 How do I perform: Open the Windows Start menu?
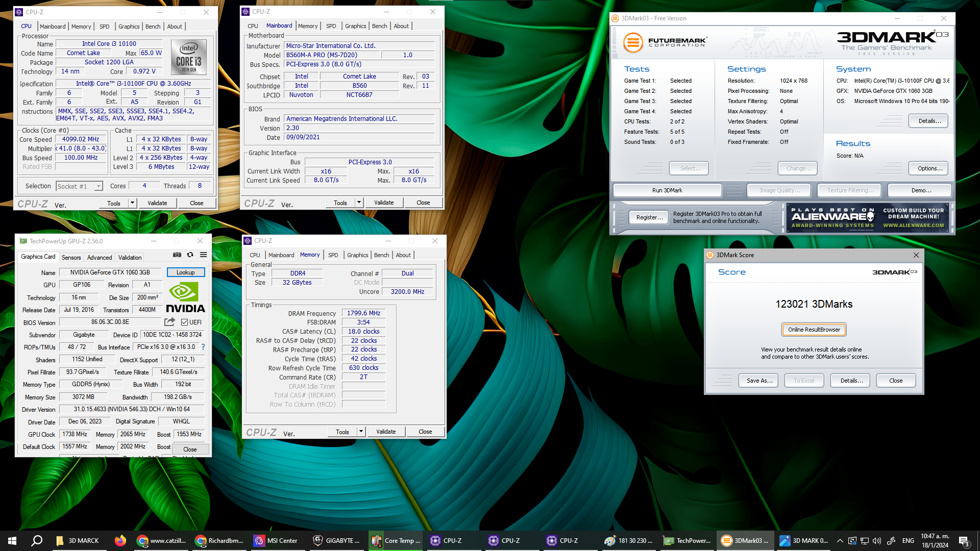(12, 541)
